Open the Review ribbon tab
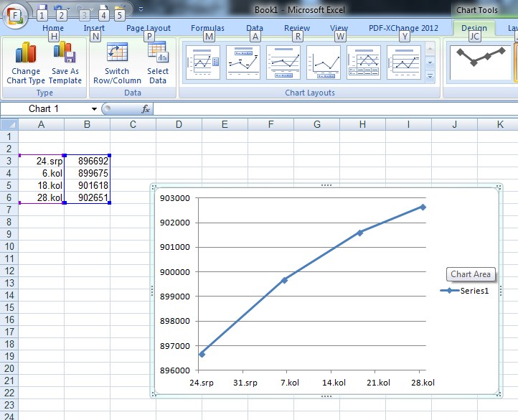The width and height of the screenshot is (518, 420). (x=297, y=28)
